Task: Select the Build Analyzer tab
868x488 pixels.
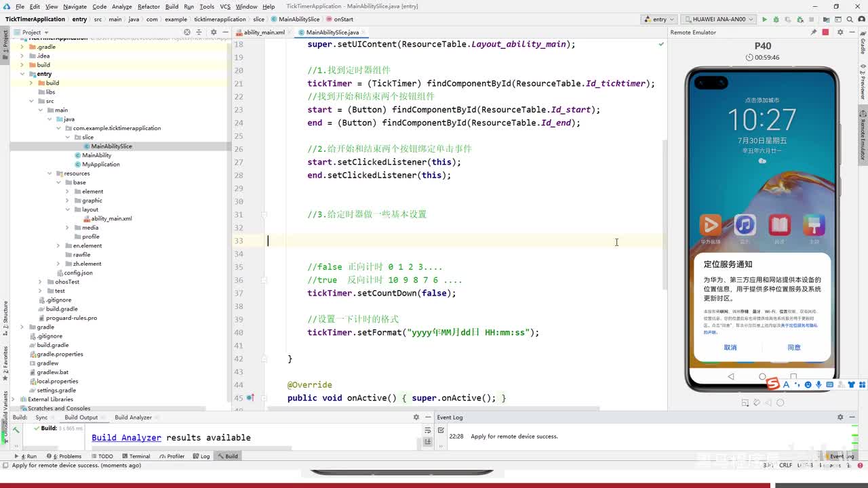Action: point(133,418)
